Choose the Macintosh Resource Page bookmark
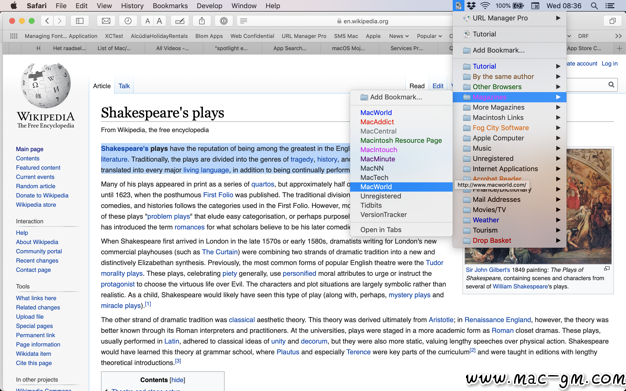 point(401,140)
